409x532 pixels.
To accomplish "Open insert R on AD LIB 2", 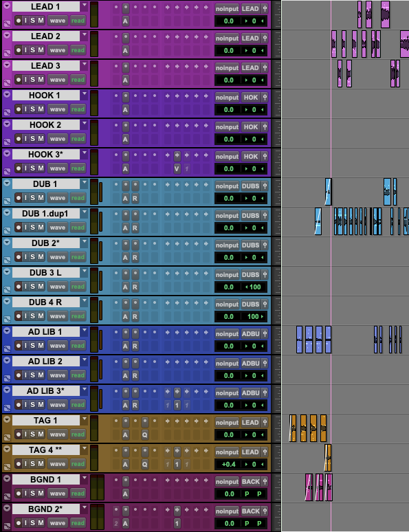I will pyautogui.click(x=135, y=375).
